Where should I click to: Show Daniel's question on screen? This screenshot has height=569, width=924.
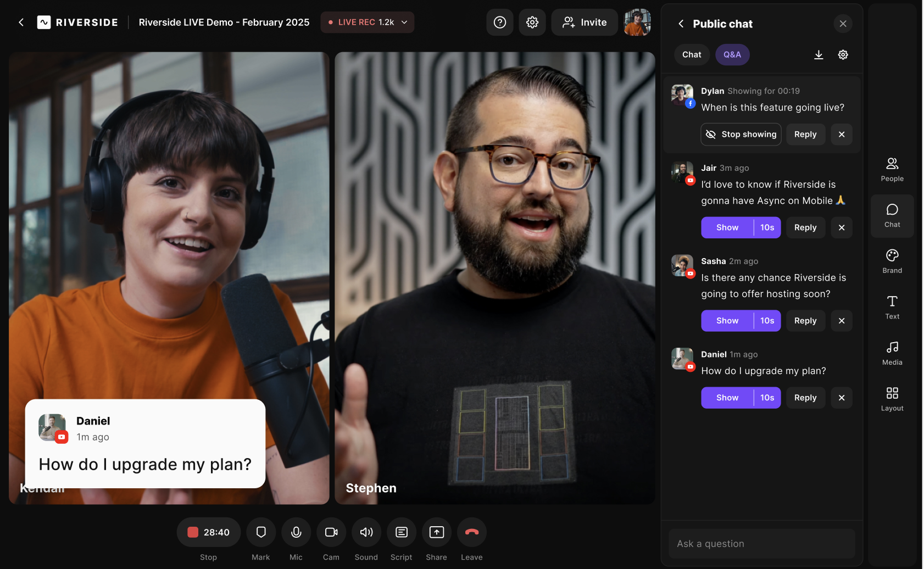(x=727, y=398)
